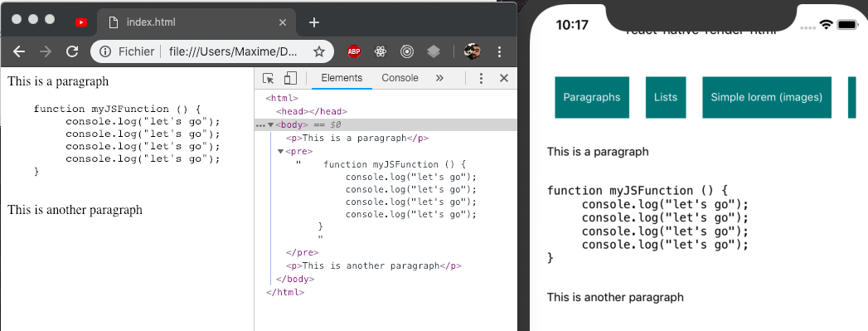The height and width of the screenshot is (331, 868).
Task: Open the concentric target extension icon
Action: (407, 51)
